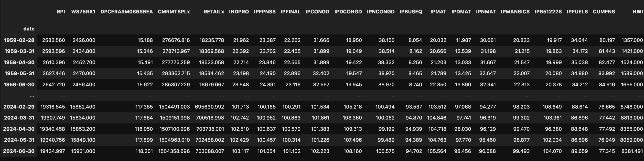644x161 pixels.
Task: Select the CMRMTSPLx column header
Action: point(174,12)
